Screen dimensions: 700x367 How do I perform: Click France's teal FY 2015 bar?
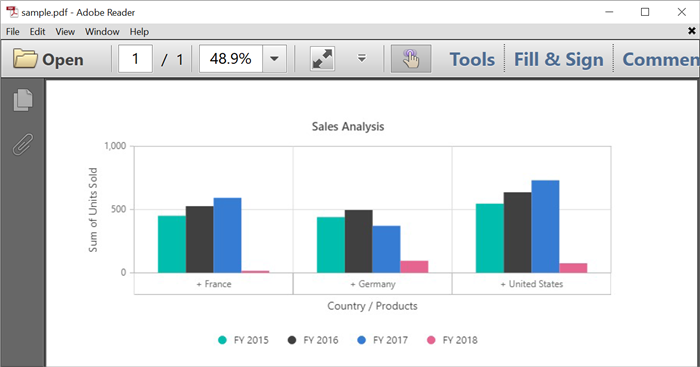[x=172, y=244]
